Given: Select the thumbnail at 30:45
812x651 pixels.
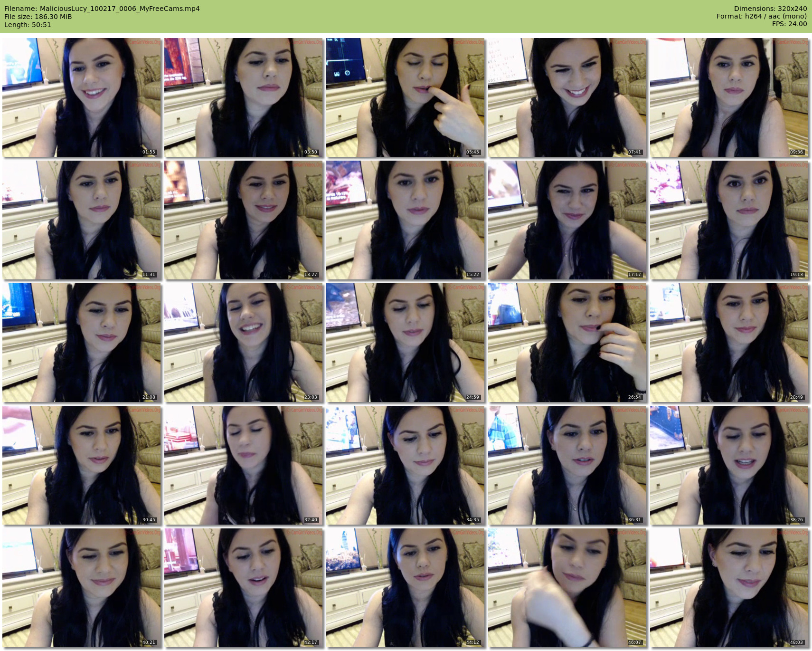Looking at the screenshot, I should coord(82,465).
